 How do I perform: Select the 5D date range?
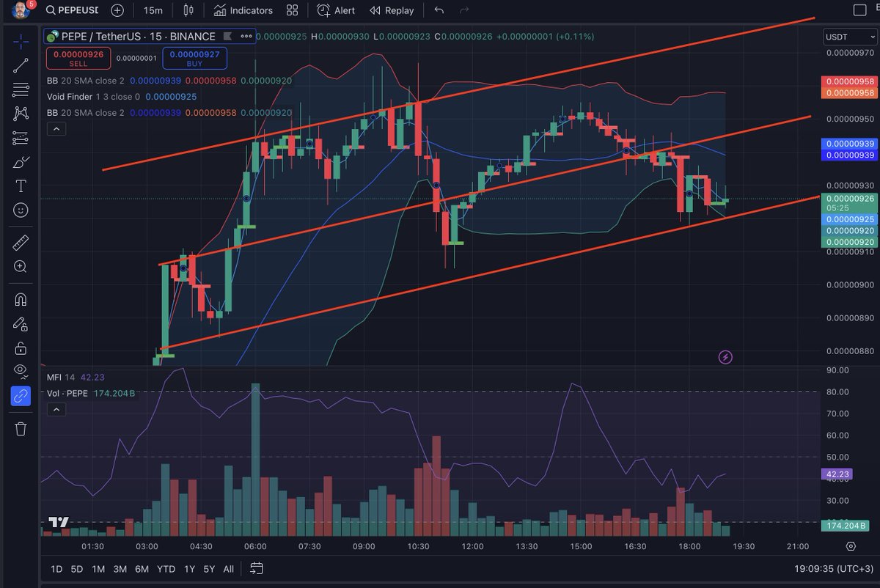click(x=77, y=568)
